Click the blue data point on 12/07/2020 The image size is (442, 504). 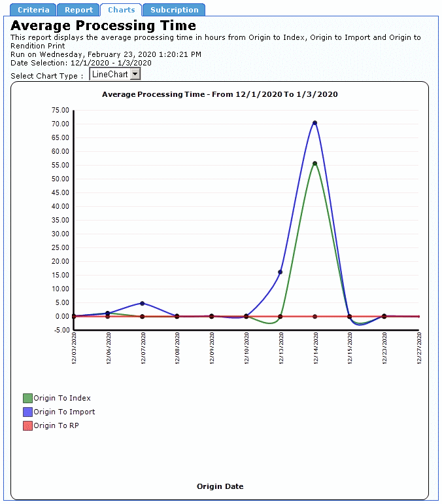[143, 303]
